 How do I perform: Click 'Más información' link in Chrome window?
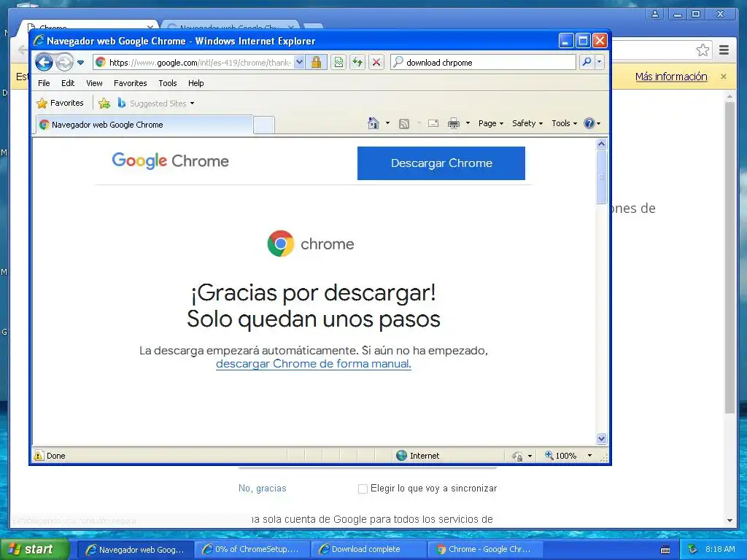671,77
